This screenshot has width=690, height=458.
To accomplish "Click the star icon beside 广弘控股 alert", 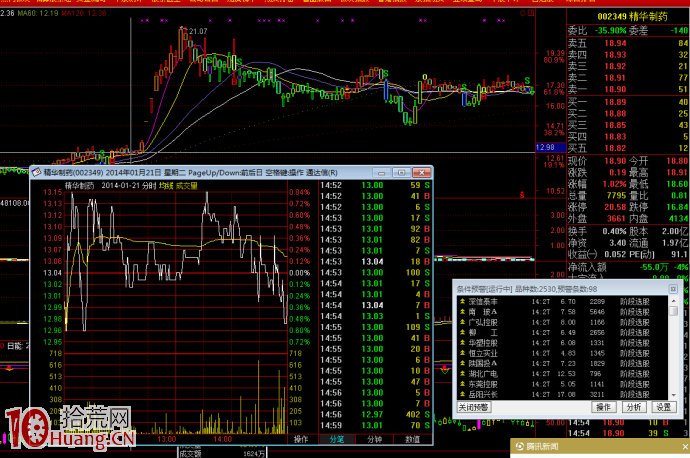I will click(x=462, y=322).
